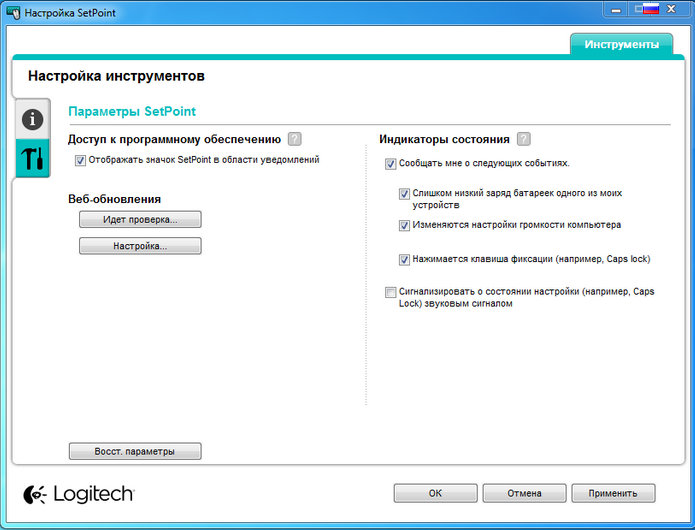Minimize the SetPoint window
Viewport: 695px width, 530px height.
click(x=616, y=10)
